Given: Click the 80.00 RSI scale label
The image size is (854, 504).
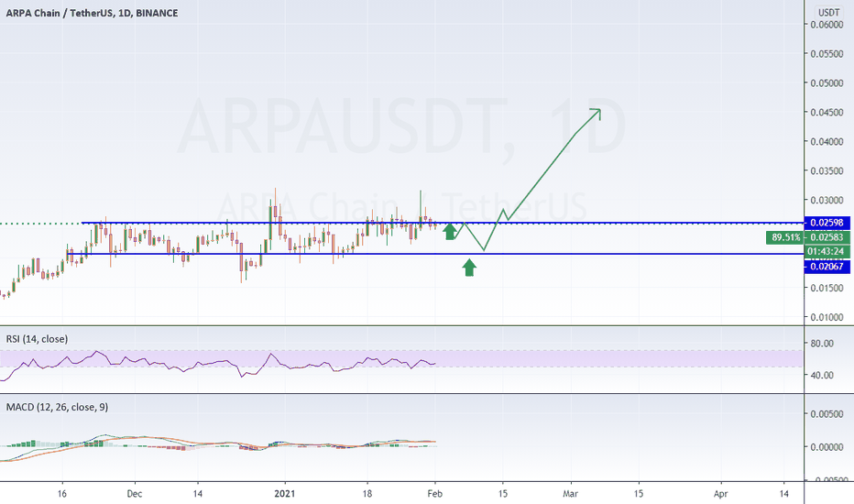Looking at the screenshot, I should (x=822, y=344).
